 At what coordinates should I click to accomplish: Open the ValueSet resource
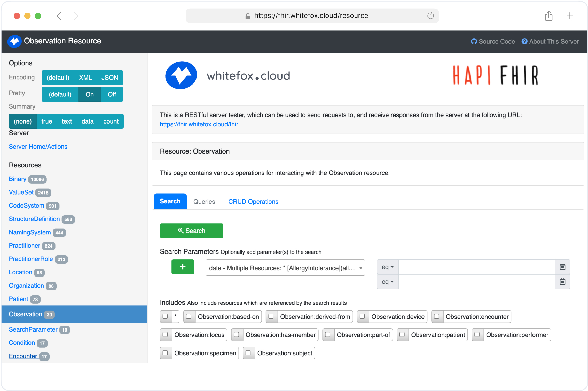click(21, 192)
